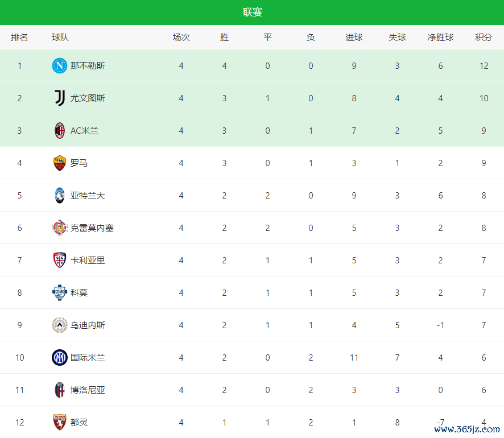Click the 排名 column header
Viewport: 504px width, 438px height.
[x=19, y=38]
